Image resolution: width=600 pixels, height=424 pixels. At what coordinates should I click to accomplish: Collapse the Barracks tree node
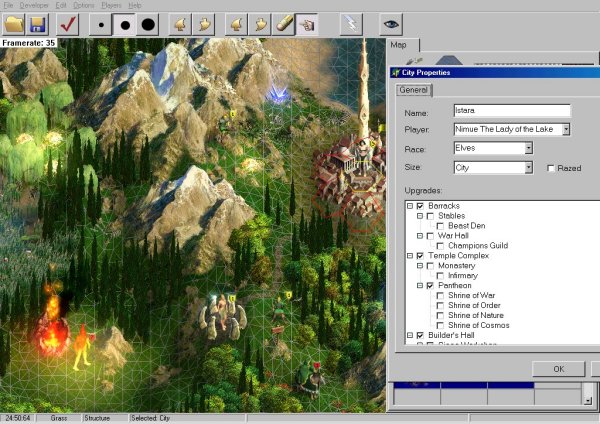(410, 206)
